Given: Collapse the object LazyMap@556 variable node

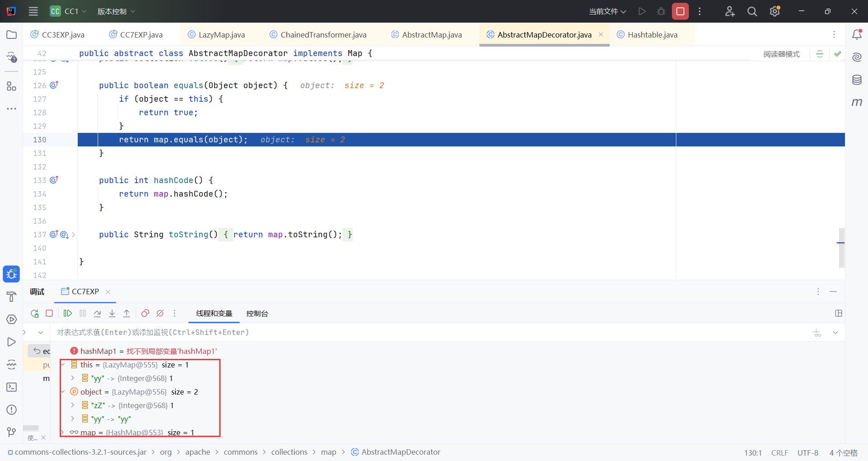Looking at the screenshot, I should coord(63,392).
